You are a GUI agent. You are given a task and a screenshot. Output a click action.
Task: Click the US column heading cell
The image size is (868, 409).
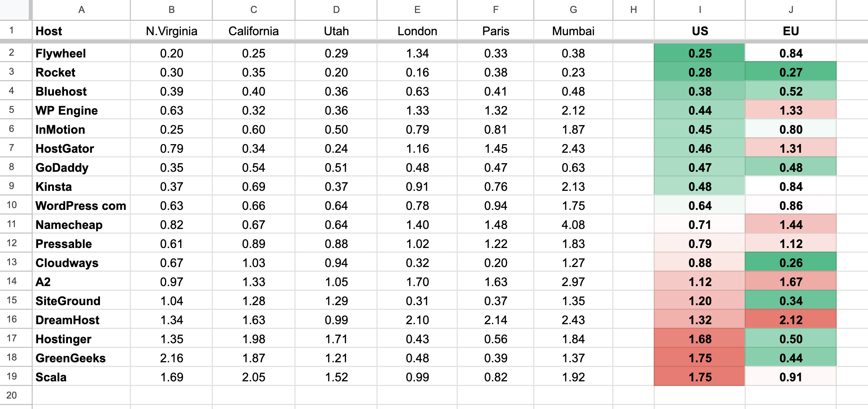700,31
